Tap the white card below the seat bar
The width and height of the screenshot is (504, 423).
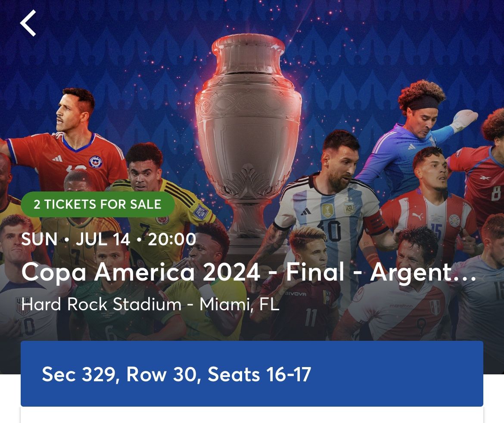click(x=252, y=415)
